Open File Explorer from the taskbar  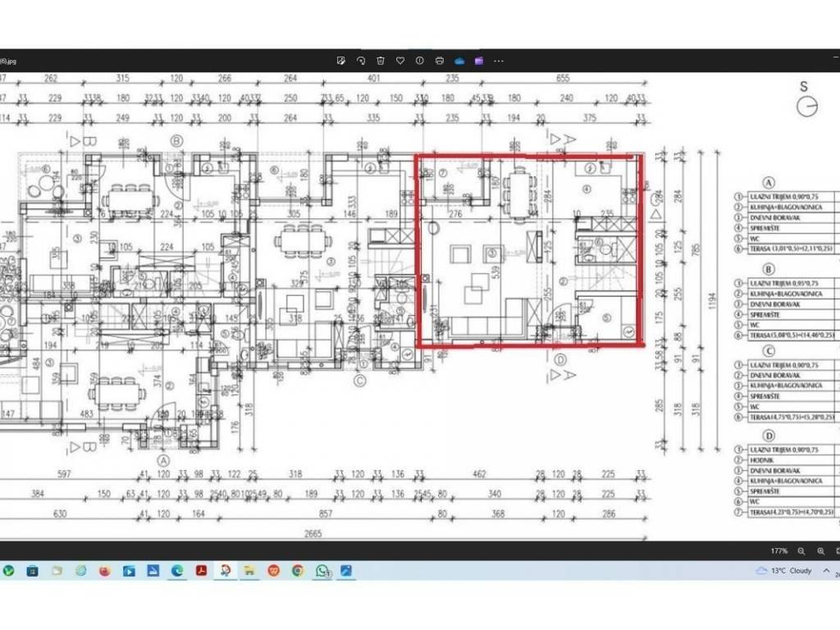tap(249, 571)
